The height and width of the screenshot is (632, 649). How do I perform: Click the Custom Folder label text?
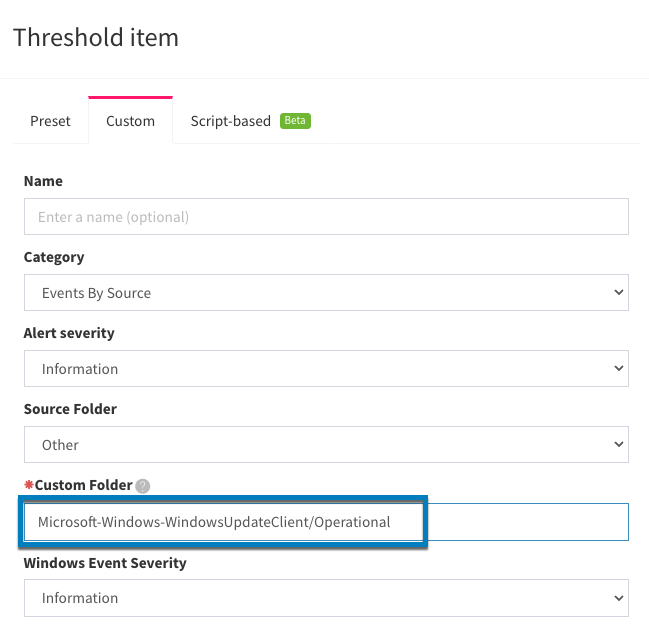(x=83, y=485)
